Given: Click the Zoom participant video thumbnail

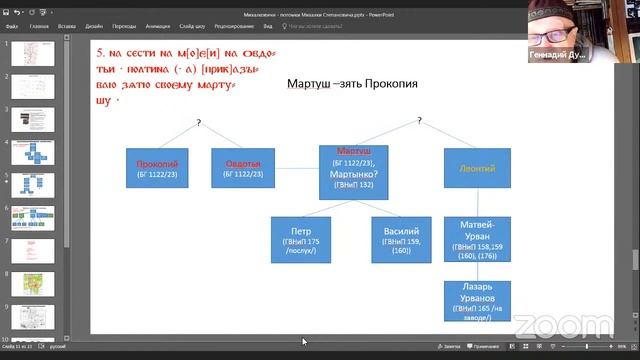Looking at the screenshot, I should (584, 31).
